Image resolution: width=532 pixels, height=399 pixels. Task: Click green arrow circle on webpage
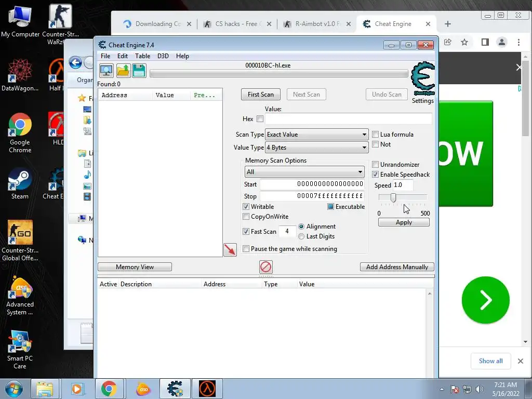click(x=486, y=300)
